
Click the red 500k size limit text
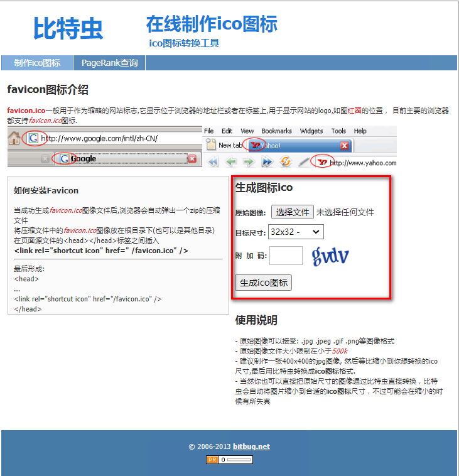[x=340, y=351]
